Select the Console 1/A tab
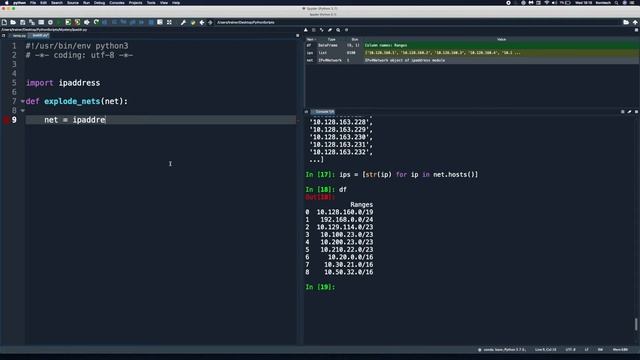This screenshot has height=360, width=640. 324,111
